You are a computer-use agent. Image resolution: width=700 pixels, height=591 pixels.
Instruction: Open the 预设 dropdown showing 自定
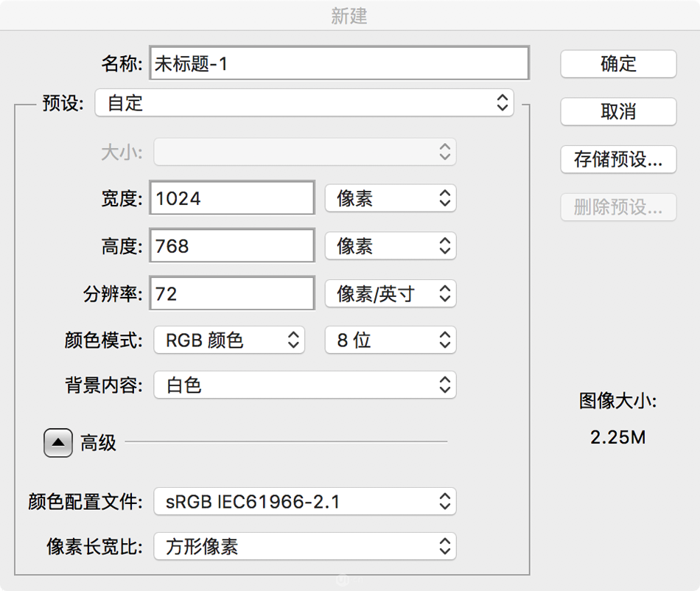(304, 103)
